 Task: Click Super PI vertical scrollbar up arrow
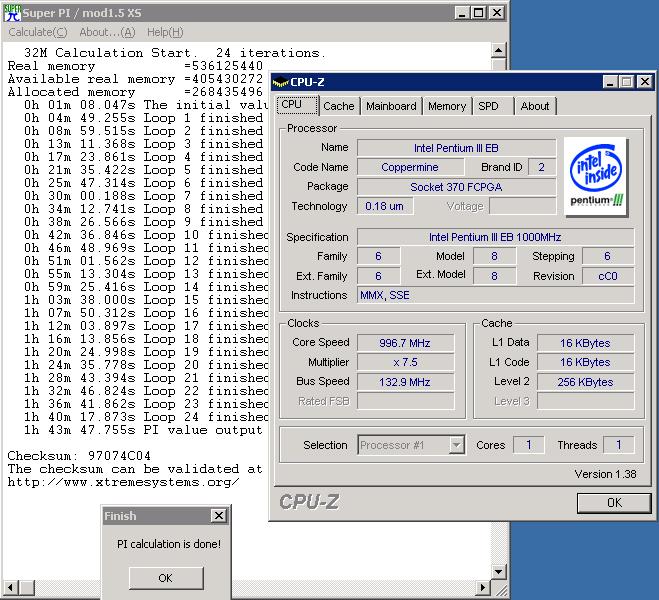pos(498,51)
